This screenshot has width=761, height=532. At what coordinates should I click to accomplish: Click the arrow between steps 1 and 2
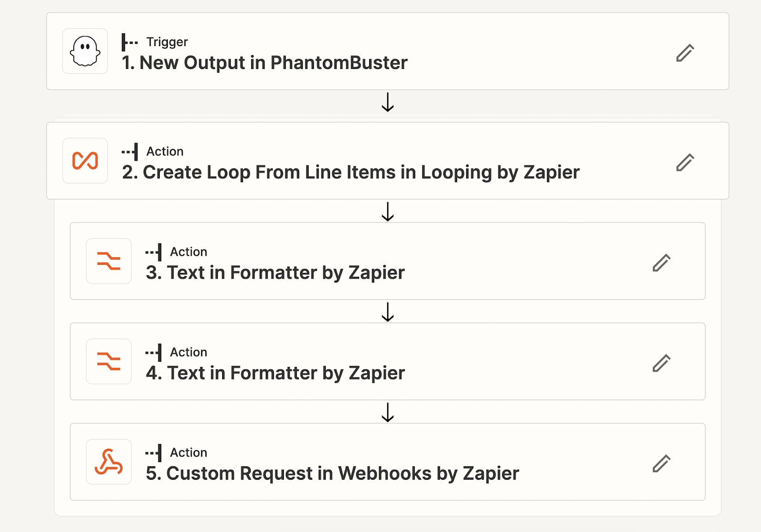388,102
